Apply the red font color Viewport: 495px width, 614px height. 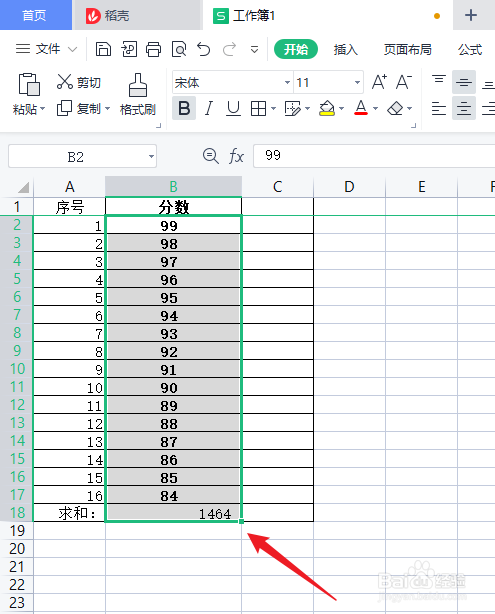361,108
